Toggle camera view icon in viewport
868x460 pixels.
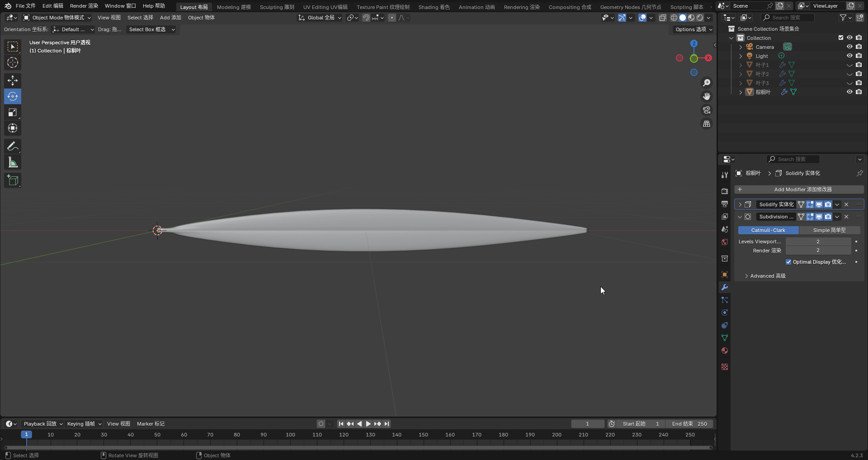tap(707, 110)
